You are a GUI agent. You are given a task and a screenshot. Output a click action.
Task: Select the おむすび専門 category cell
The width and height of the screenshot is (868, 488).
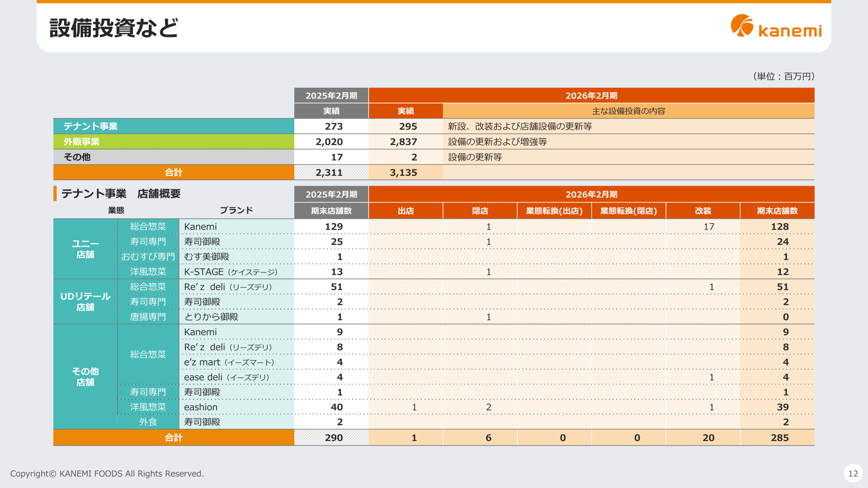pos(148,257)
